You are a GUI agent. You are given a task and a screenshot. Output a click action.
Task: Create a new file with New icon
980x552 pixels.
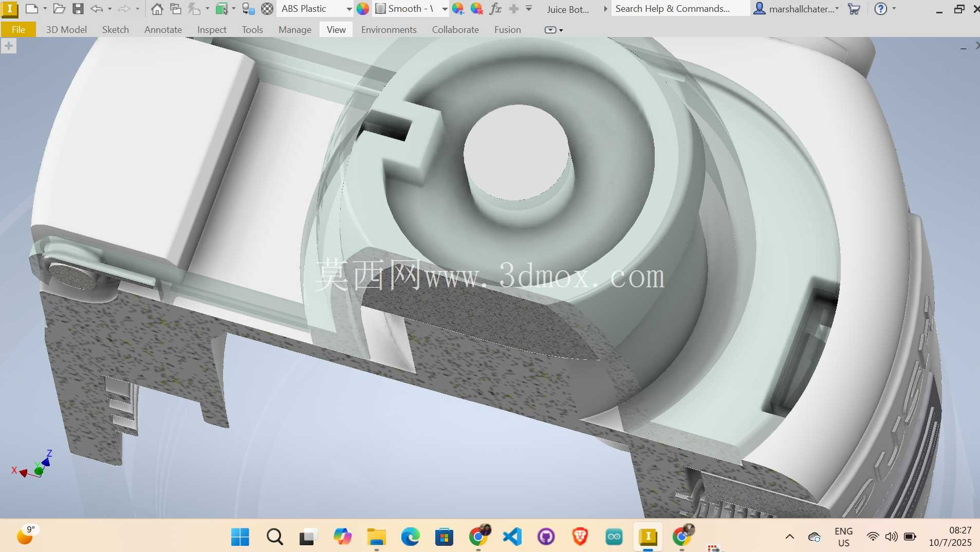32,9
